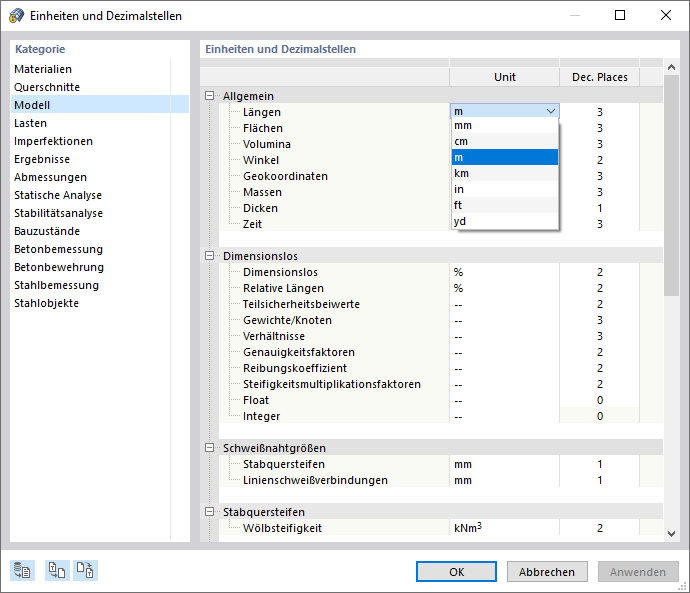Confirm the dialog with OK
690x593 pixels.
pyautogui.click(x=456, y=572)
